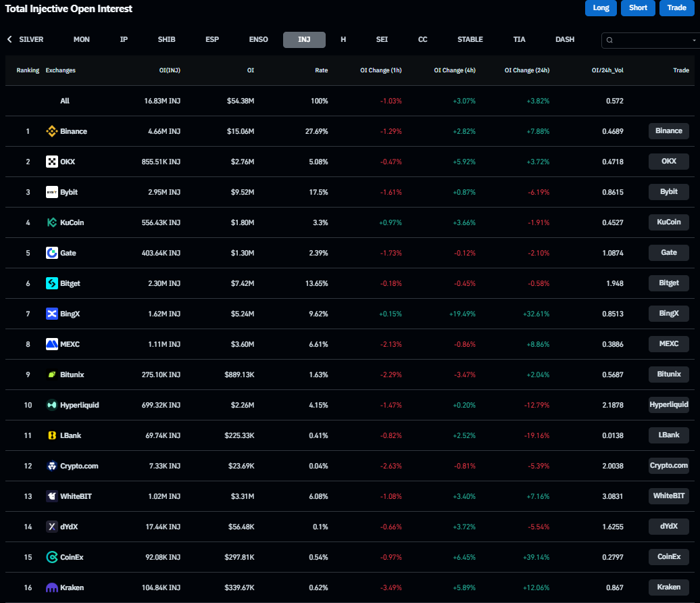Viewport: 700px width, 603px height.
Task: Sort by Rate column header
Action: [x=322, y=70]
